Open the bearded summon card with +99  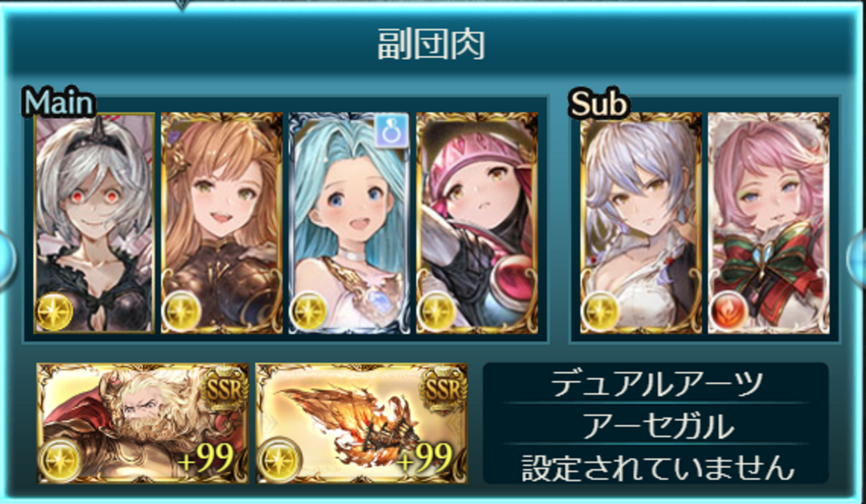143,423
